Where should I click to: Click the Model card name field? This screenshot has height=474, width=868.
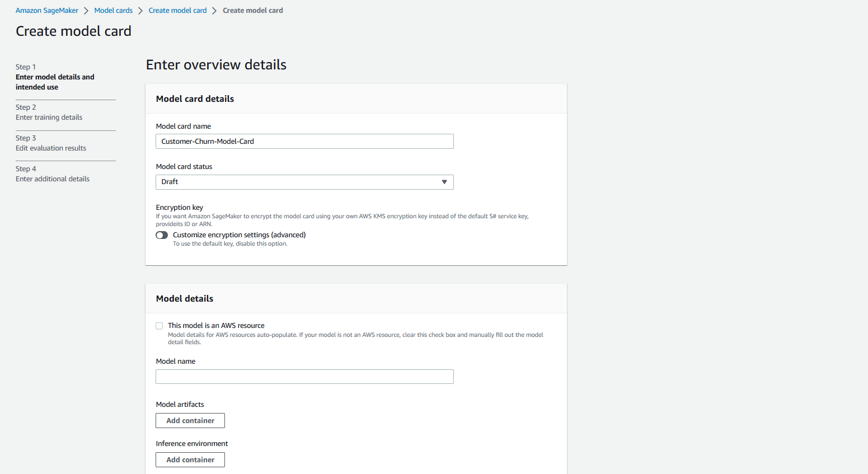point(304,142)
